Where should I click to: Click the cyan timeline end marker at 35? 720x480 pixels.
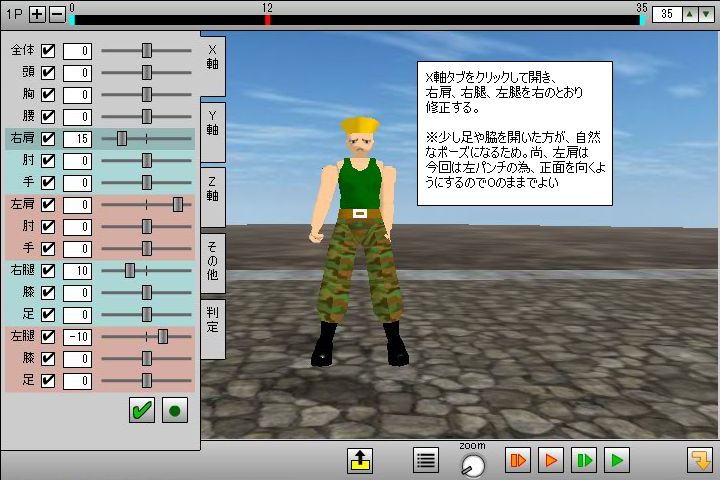click(x=642, y=20)
